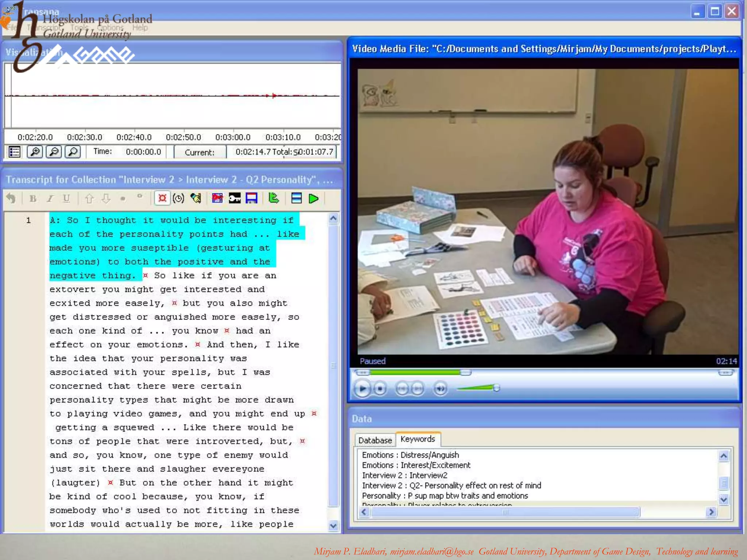The image size is (747, 560).
Task: Click the quick clip film icon
Action: 217,198
